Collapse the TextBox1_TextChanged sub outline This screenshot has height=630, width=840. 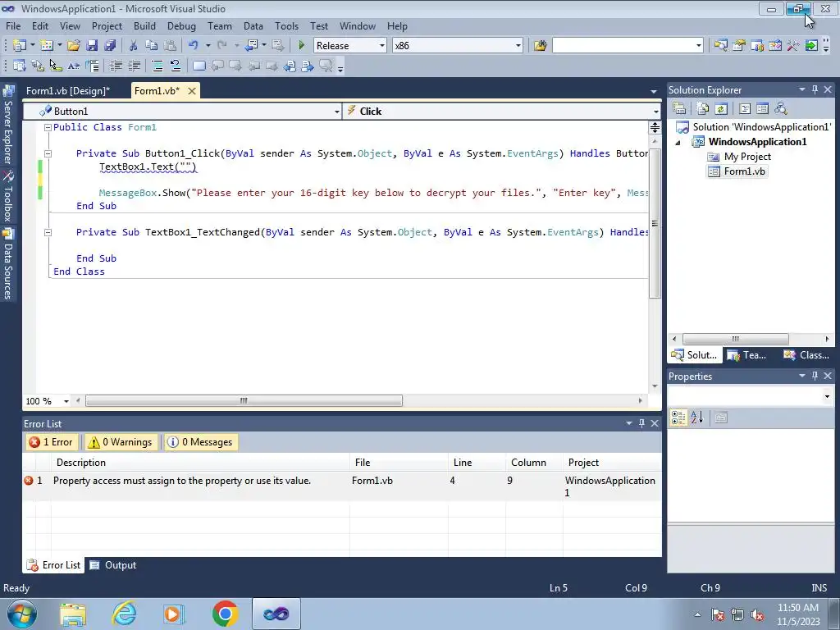48,232
